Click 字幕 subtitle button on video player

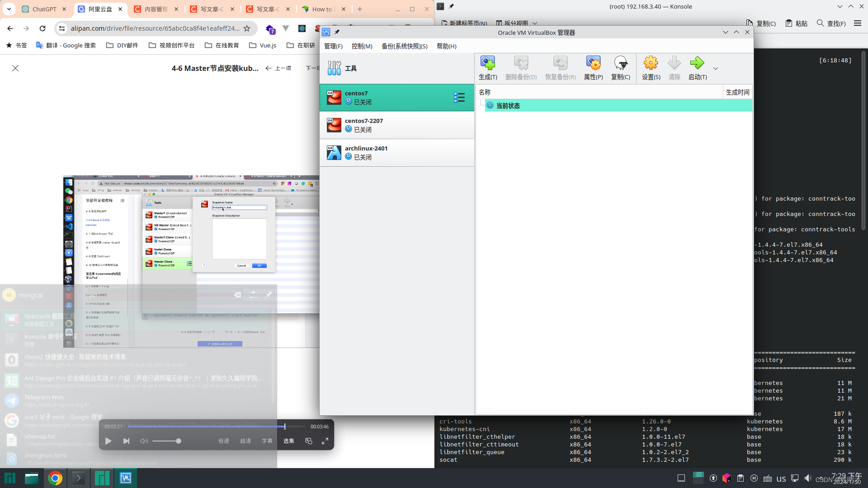(x=267, y=441)
